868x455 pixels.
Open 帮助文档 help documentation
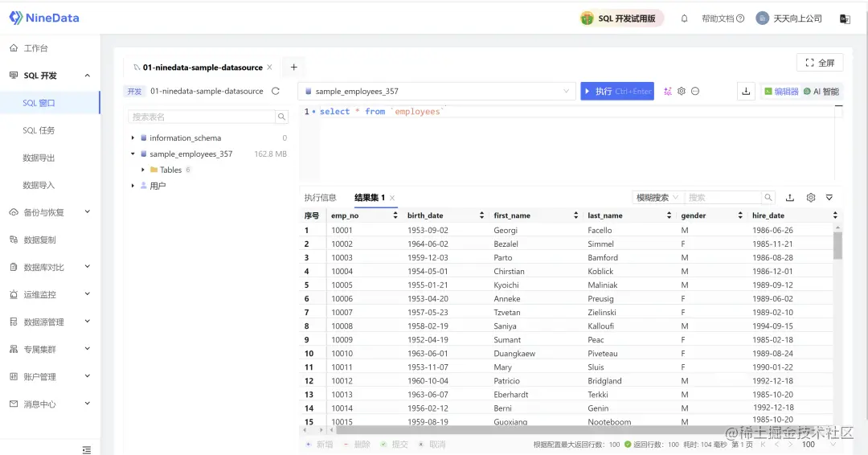pyautogui.click(x=723, y=18)
